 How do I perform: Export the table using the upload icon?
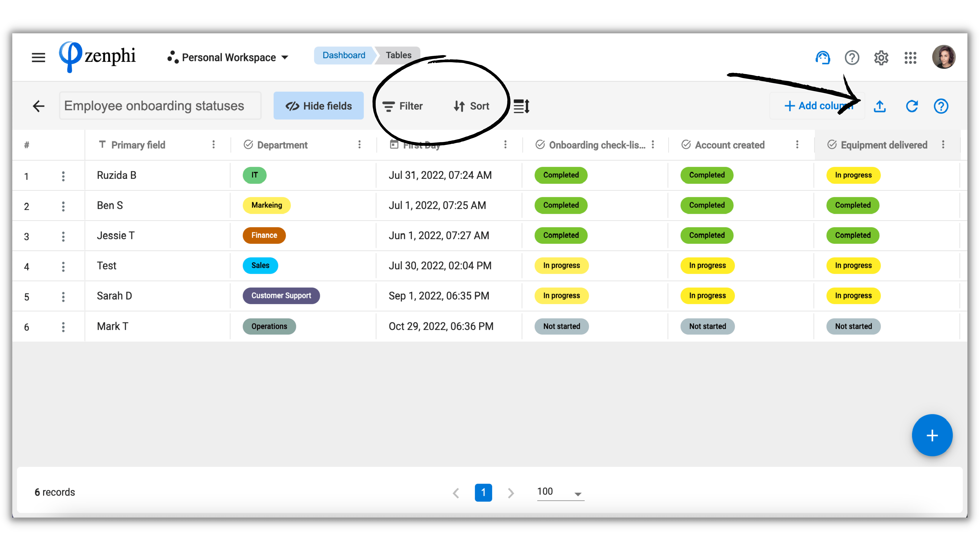click(880, 106)
